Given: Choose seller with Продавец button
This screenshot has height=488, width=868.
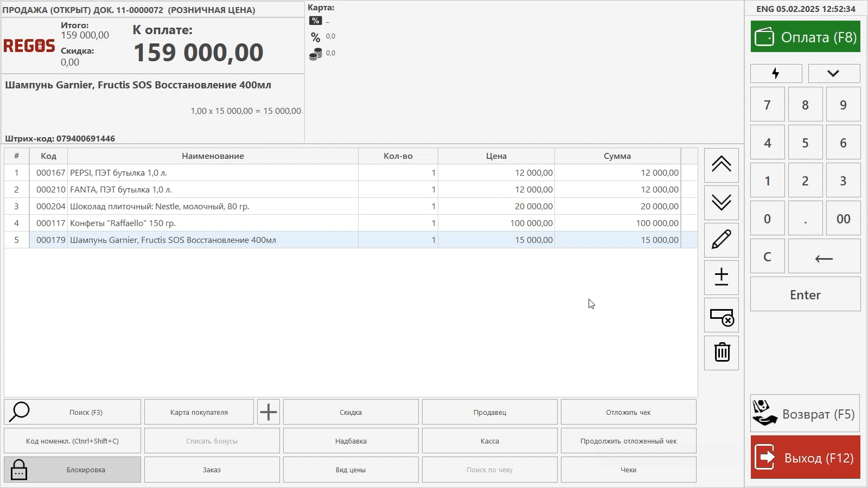Looking at the screenshot, I should tap(489, 412).
